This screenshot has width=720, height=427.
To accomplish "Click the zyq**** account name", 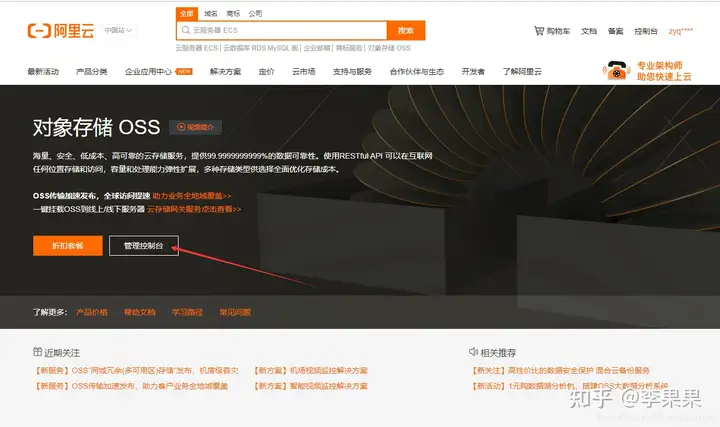I will point(681,31).
